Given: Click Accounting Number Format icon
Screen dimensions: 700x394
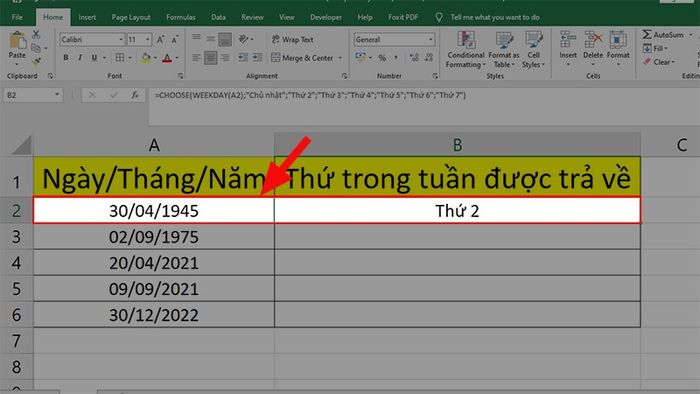Looking at the screenshot, I should click(x=360, y=58).
